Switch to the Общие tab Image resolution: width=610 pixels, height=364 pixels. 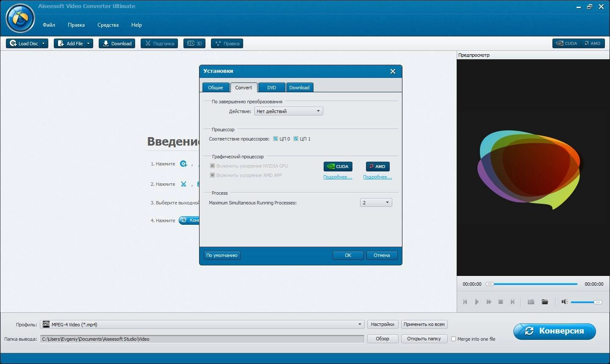[x=216, y=87]
